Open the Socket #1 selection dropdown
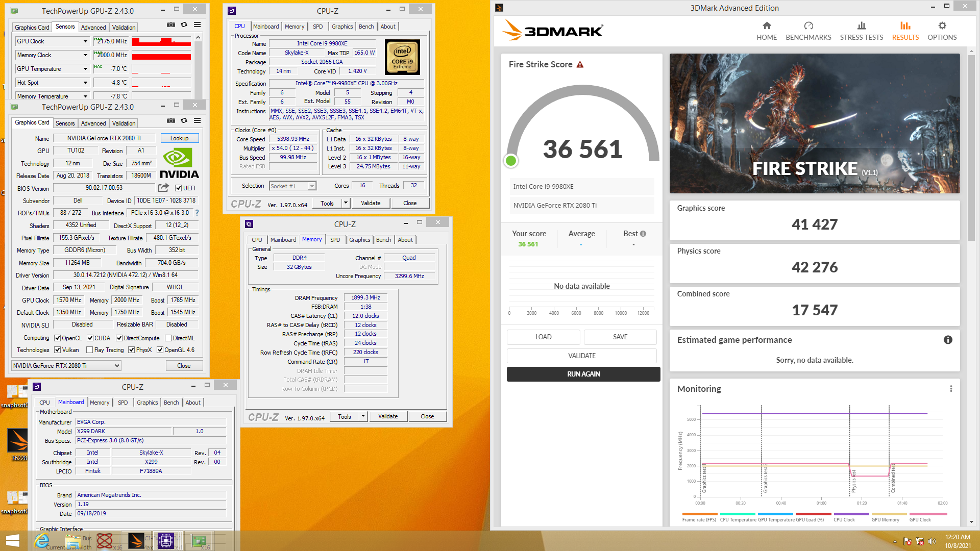 [x=293, y=186]
